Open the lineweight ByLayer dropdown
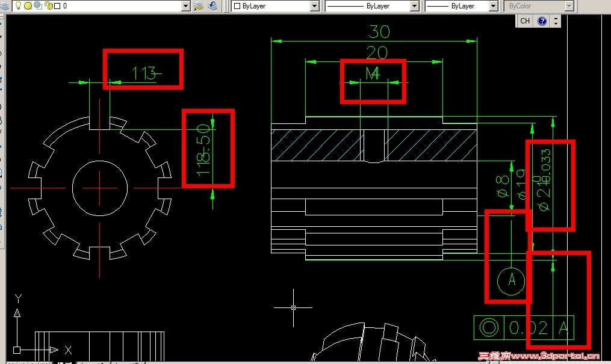Image resolution: width=611 pixels, height=364 pixels. pos(494,6)
